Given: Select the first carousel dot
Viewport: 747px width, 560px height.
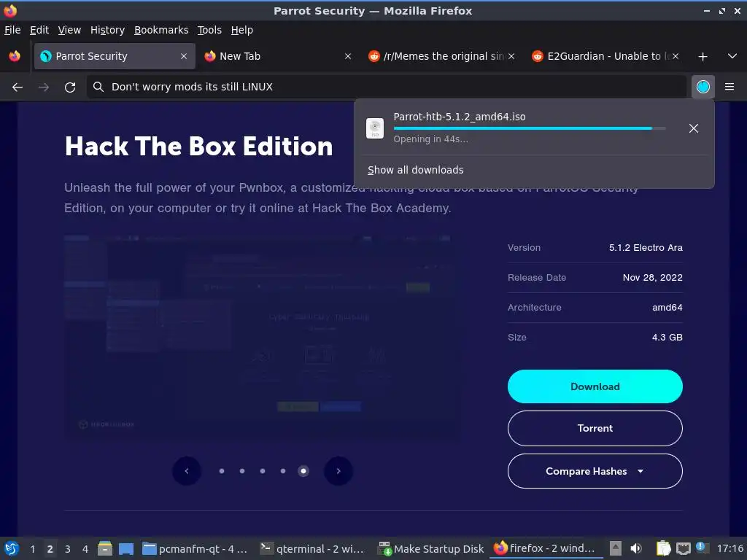Looking at the screenshot, I should click(222, 471).
